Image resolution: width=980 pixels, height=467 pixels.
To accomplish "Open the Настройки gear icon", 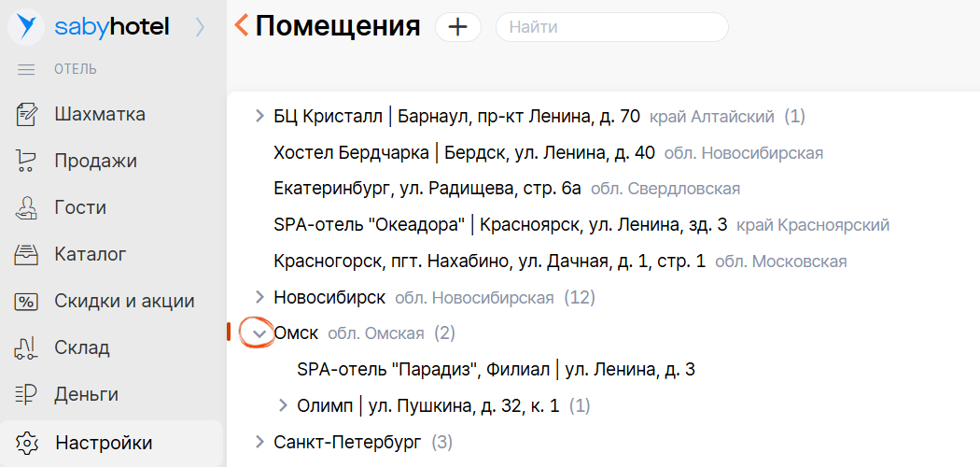I will point(26,442).
